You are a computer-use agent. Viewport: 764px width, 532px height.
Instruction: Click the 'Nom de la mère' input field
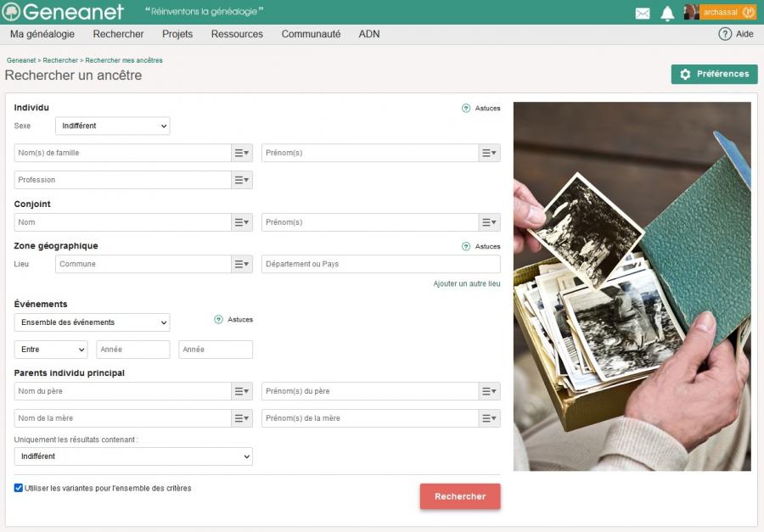[x=122, y=418]
